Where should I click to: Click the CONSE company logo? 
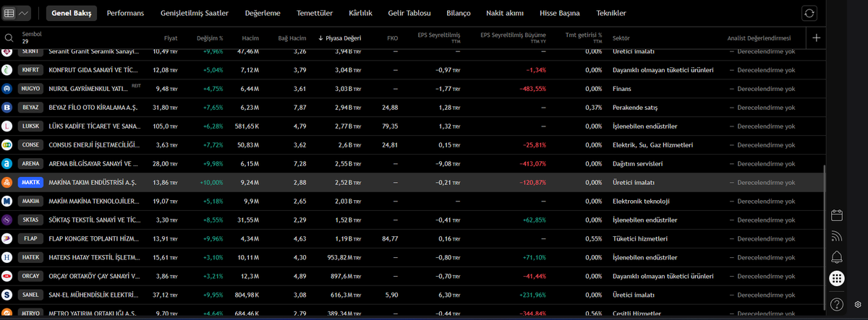click(x=7, y=145)
